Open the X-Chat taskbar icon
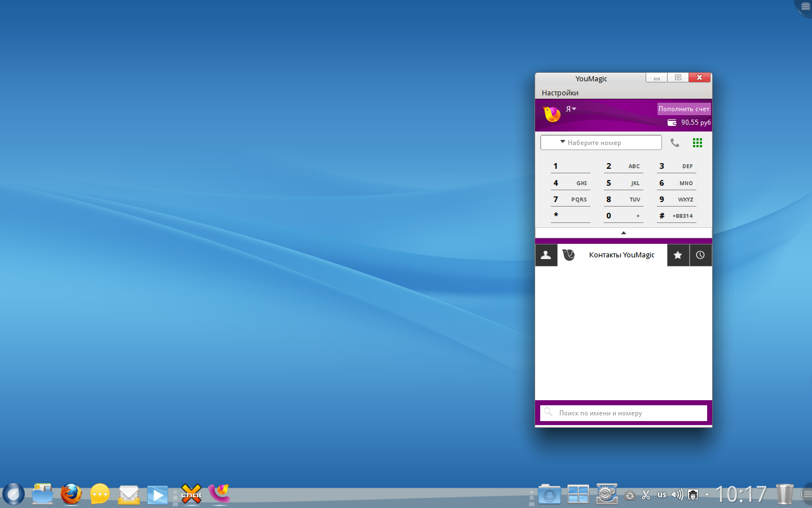Screen dimensions: 812x508 click(192, 494)
